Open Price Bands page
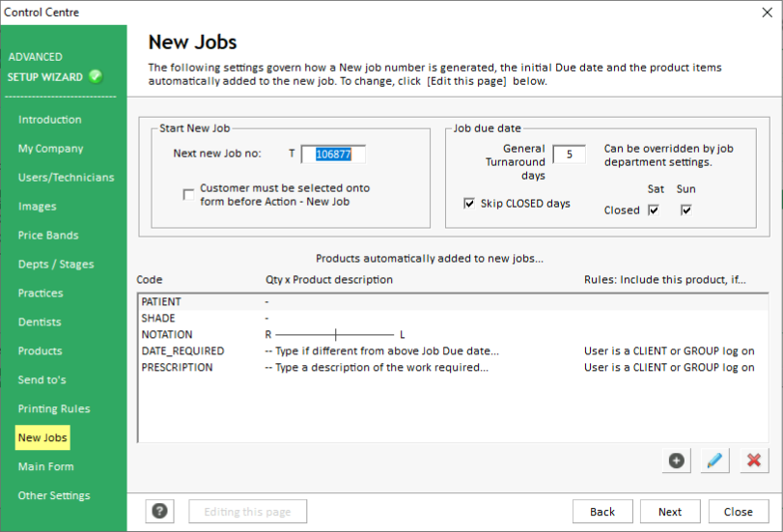The image size is (783, 532). 48,236
